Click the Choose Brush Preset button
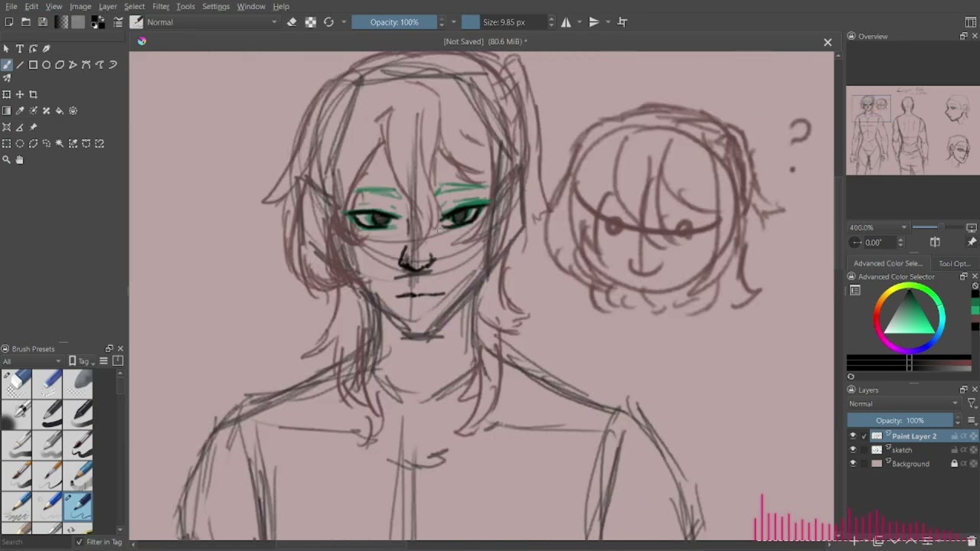The height and width of the screenshot is (551, 980). [136, 22]
